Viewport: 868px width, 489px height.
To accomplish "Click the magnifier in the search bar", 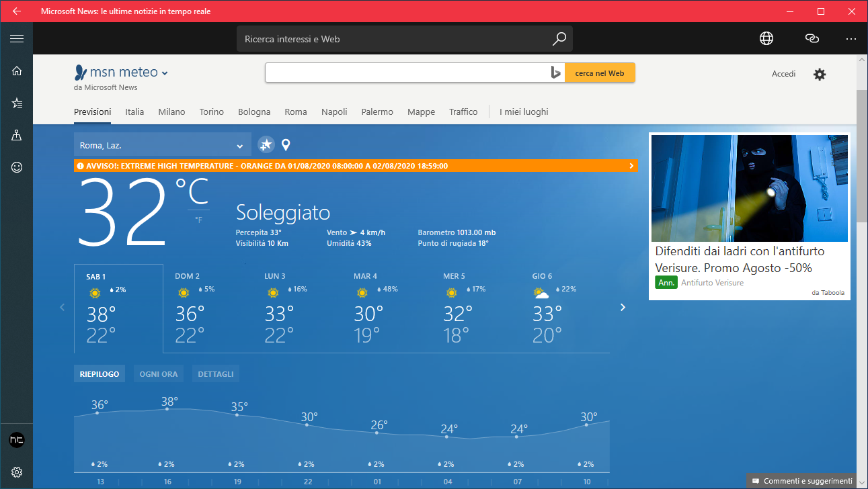I will (559, 38).
